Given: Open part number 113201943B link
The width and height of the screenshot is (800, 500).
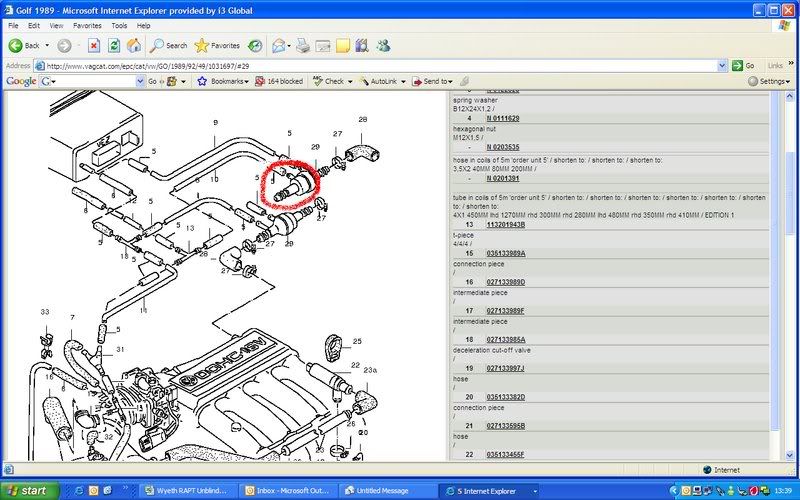Looking at the screenshot, I should click(506, 224).
